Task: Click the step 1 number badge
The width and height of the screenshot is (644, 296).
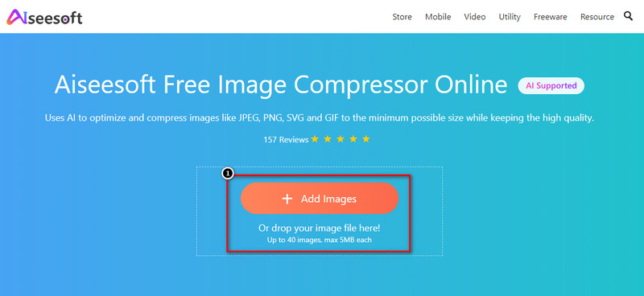Action: click(227, 174)
